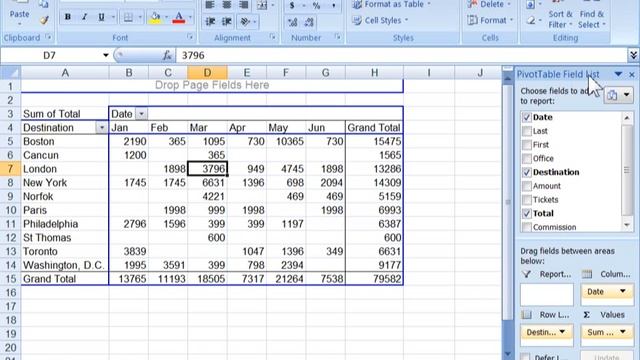Uncheck the Destination field checkbox
Image resolution: width=640 pixels, height=360 pixels.
point(527,172)
